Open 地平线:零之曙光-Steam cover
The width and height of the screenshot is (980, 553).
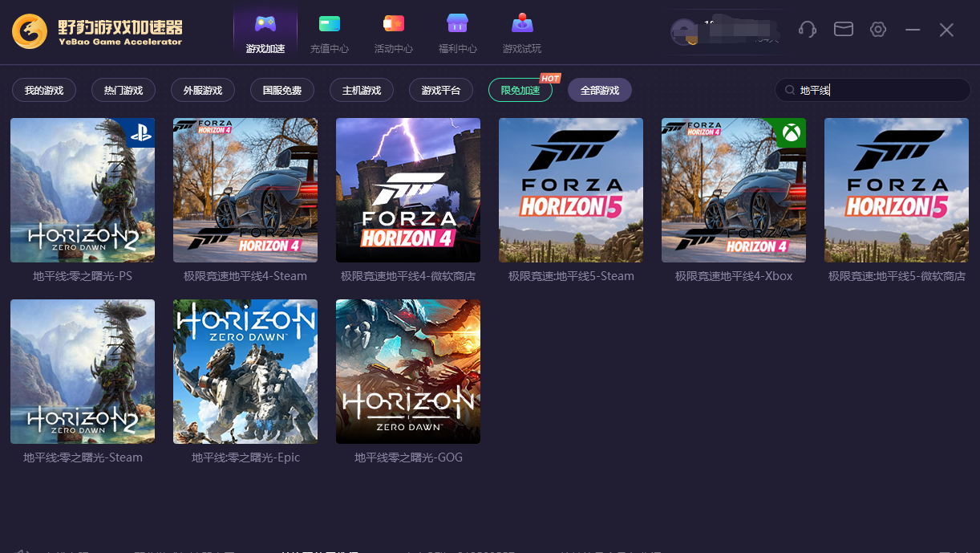[83, 372]
